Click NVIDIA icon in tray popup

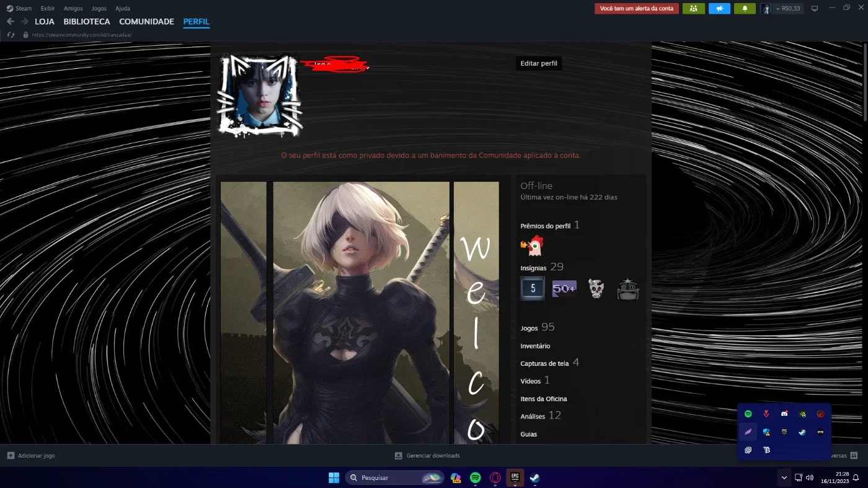pyautogui.click(x=802, y=414)
